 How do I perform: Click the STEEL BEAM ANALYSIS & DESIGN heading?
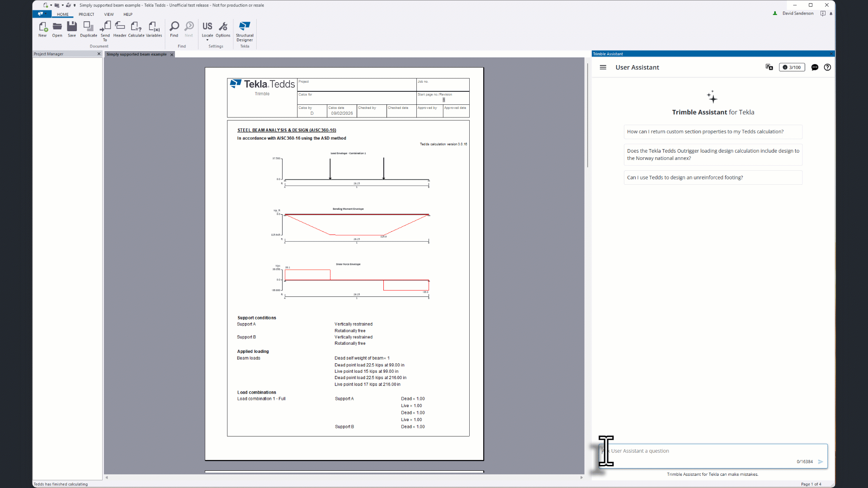(287, 130)
